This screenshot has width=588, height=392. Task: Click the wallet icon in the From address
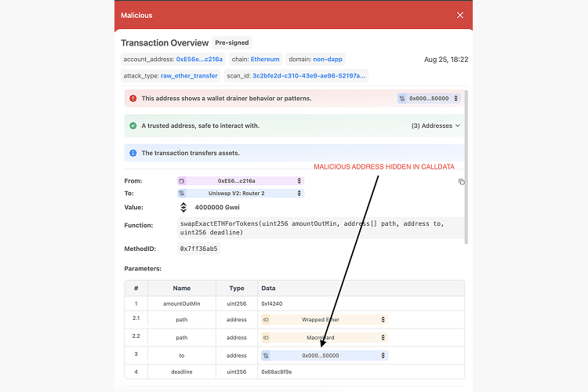tap(182, 180)
